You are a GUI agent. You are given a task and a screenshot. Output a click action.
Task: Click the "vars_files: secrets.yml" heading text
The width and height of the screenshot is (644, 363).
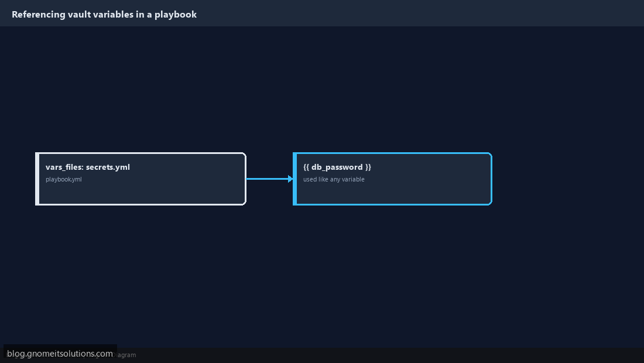[87, 167]
